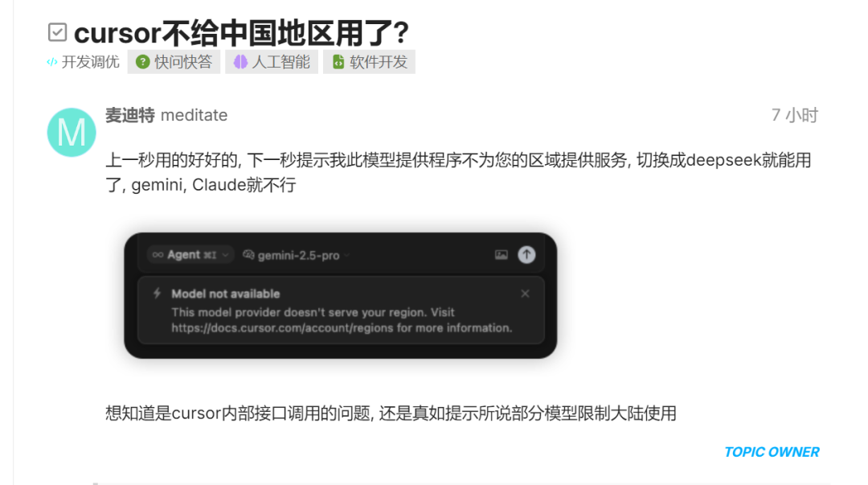Select the 快问快答 tag
868x485 pixels.
tap(174, 61)
